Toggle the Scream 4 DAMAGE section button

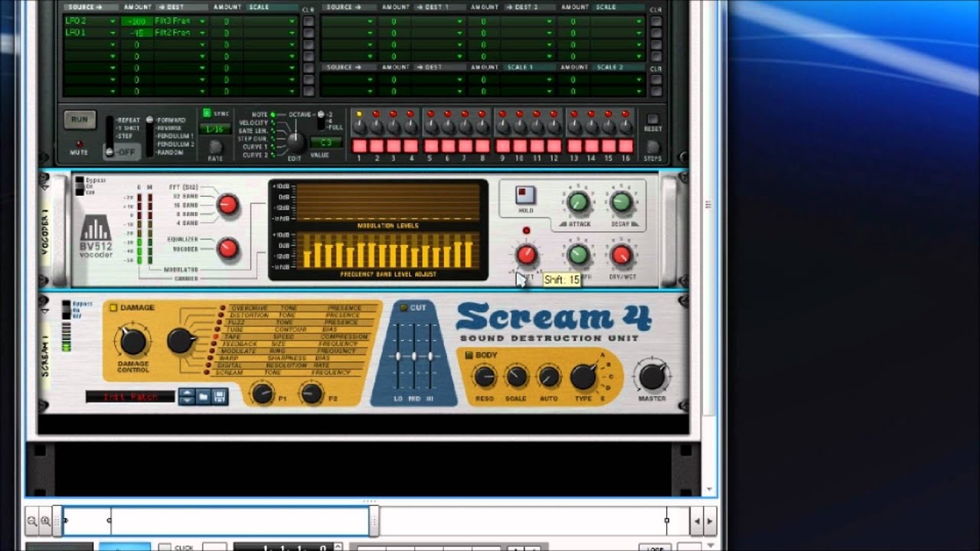(x=113, y=308)
